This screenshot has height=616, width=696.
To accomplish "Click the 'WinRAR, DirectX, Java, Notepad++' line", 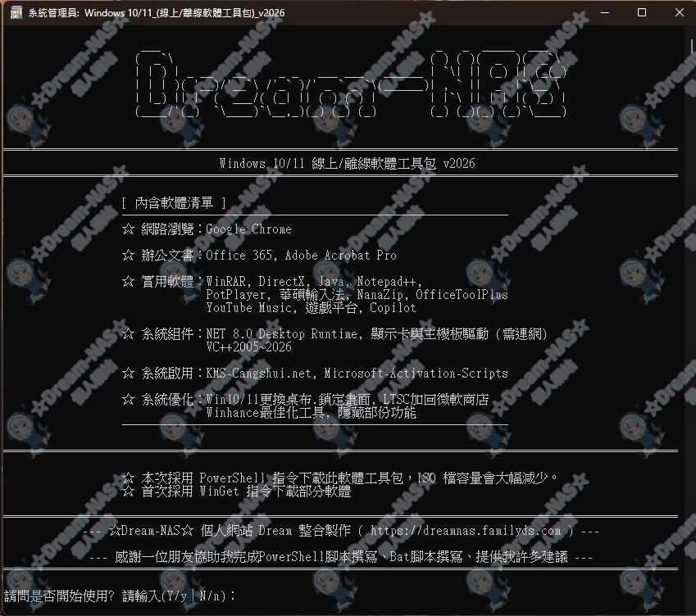I will tap(314, 281).
